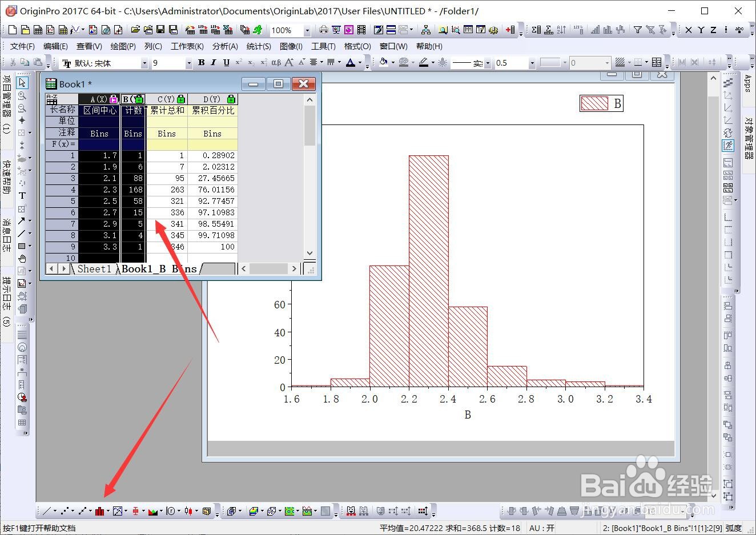Expand the fill color dropdown arrow

[x=393, y=63]
